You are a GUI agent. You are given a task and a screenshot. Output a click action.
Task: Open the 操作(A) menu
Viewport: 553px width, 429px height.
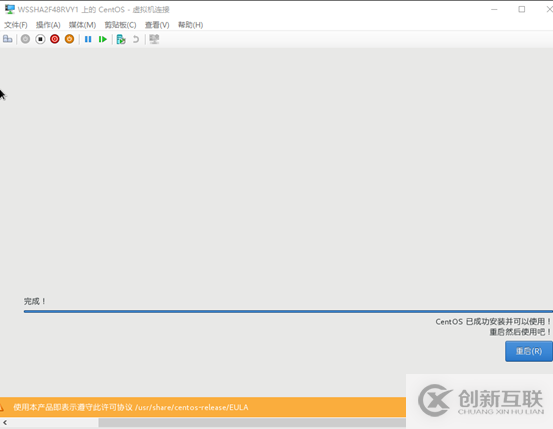point(48,25)
